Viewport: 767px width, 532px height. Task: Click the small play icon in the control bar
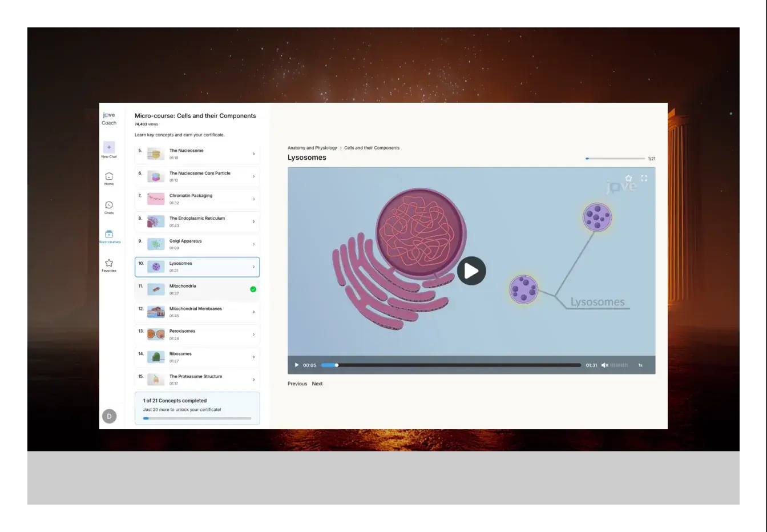[x=296, y=365]
